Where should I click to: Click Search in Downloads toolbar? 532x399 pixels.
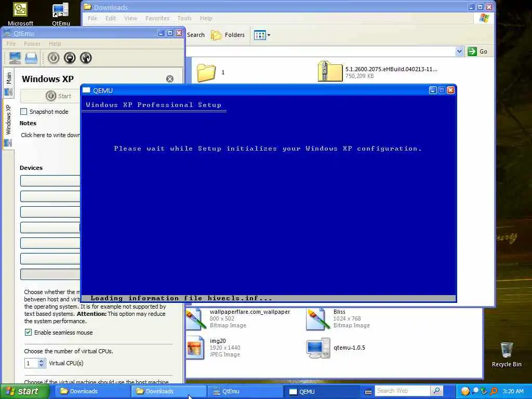(196, 35)
